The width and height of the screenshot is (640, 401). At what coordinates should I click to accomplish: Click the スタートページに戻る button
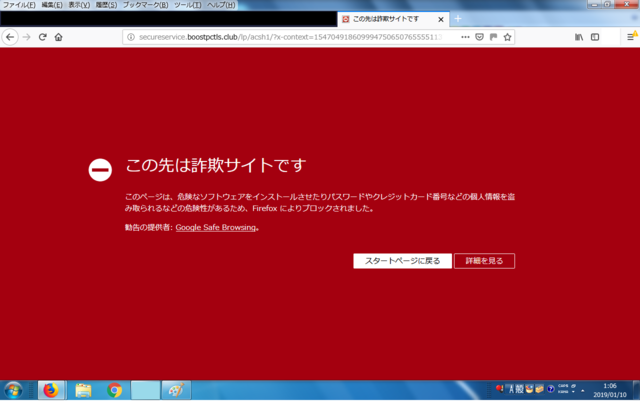[402, 261]
